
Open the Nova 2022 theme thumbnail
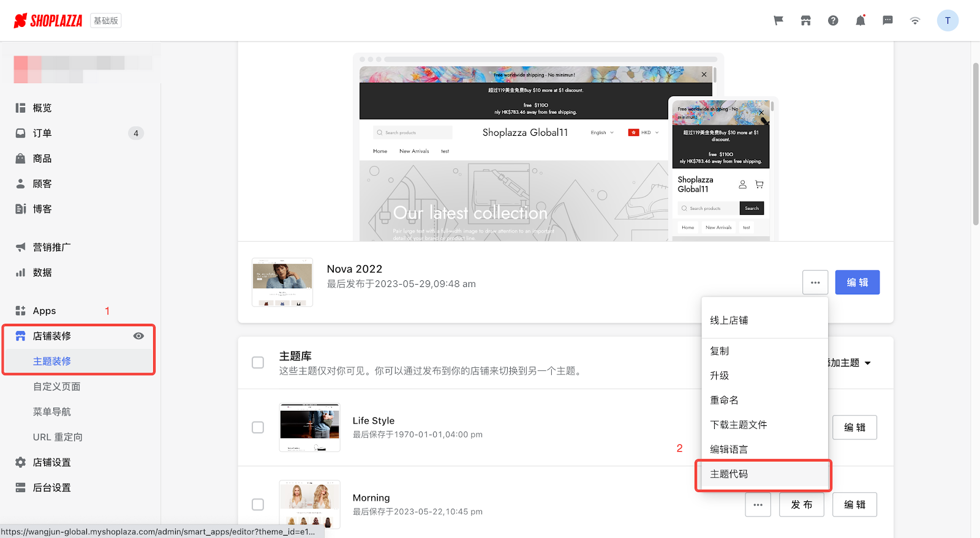(x=282, y=282)
